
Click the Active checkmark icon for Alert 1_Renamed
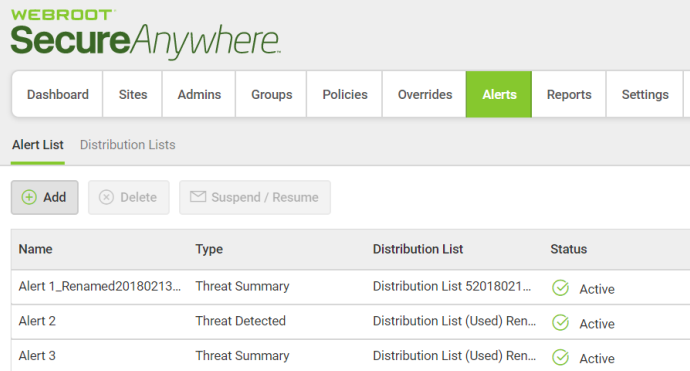coord(561,288)
